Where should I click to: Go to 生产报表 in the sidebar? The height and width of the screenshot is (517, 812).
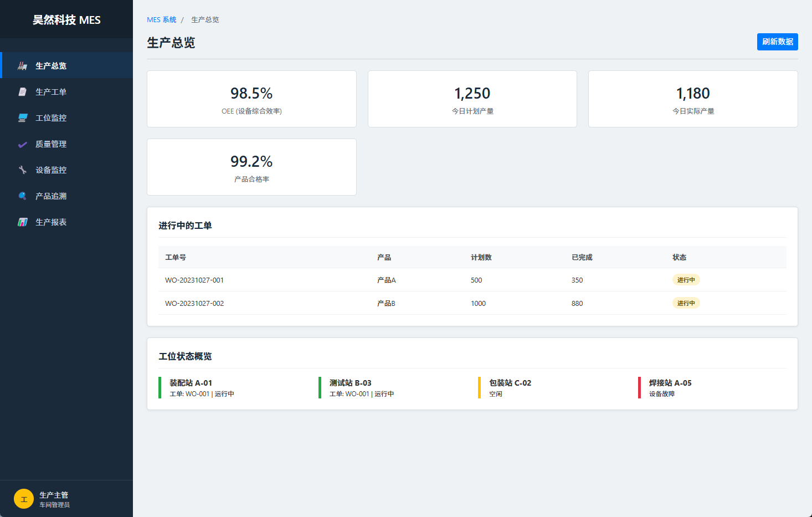click(51, 222)
